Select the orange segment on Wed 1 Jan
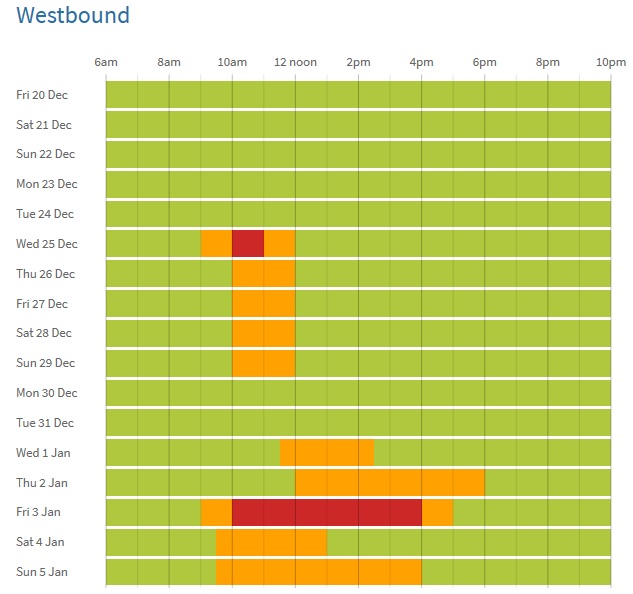633x594 pixels. [327, 452]
